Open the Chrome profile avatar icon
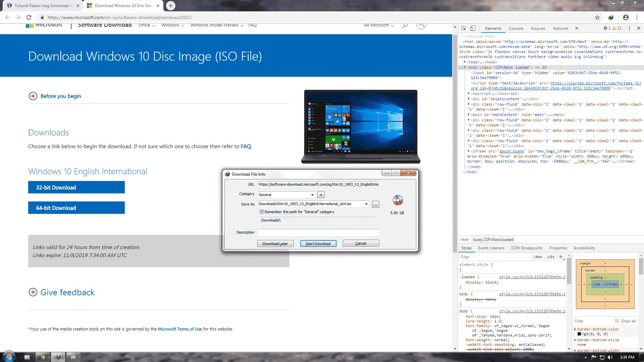Viewport: 644px width, 362px height. 626,17
